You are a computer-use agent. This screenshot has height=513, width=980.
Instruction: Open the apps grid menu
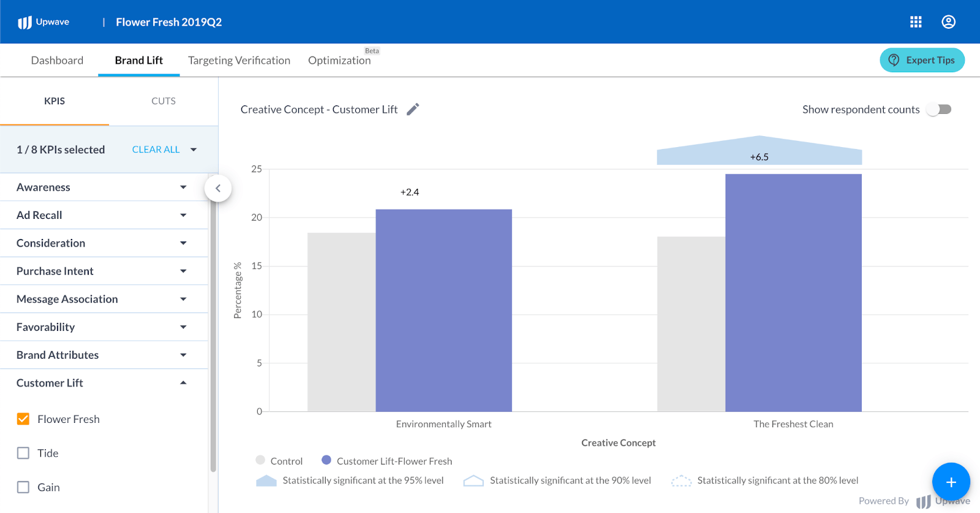click(x=916, y=22)
